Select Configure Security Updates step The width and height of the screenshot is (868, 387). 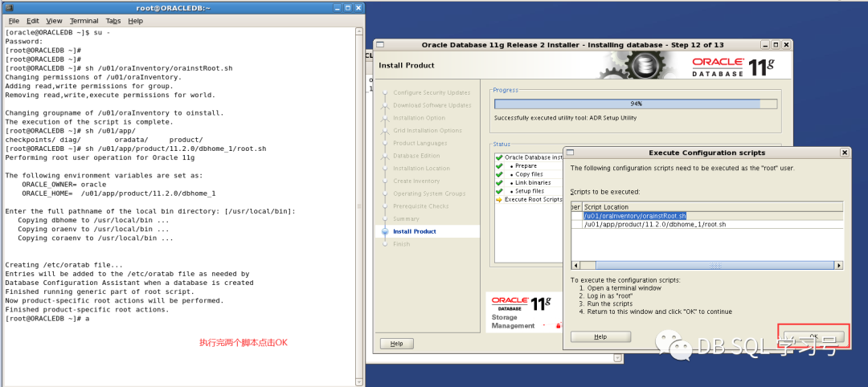432,92
